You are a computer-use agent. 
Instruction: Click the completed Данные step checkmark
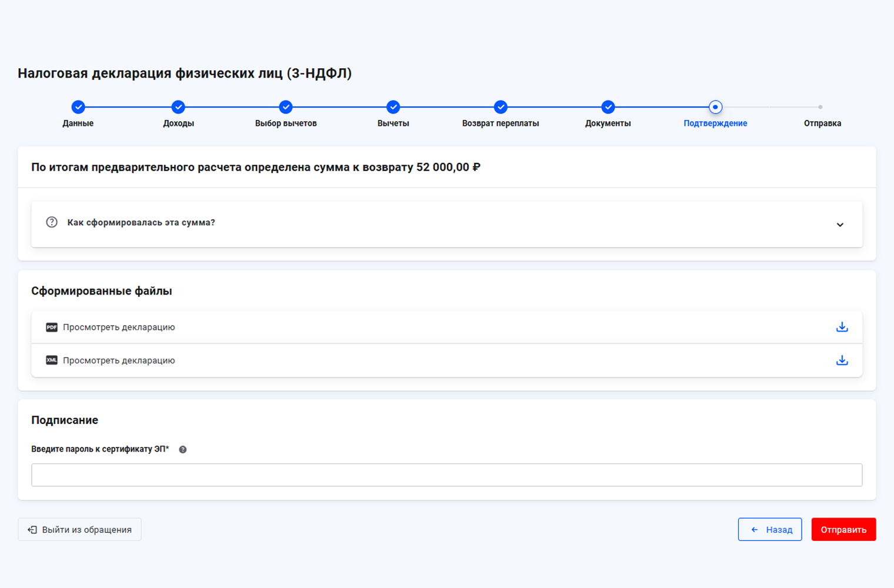click(78, 107)
